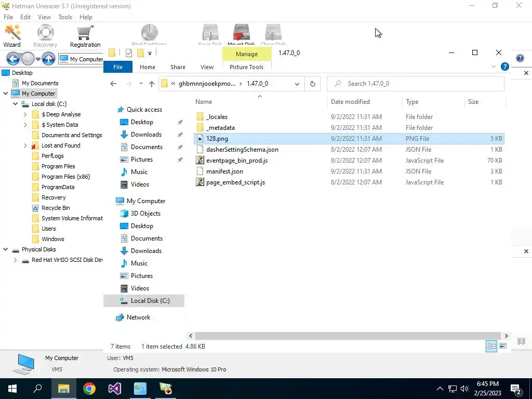Click Explorer up-directory arrow
The width and height of the screenshot is (532, 399).
click(x=152, y=84)
